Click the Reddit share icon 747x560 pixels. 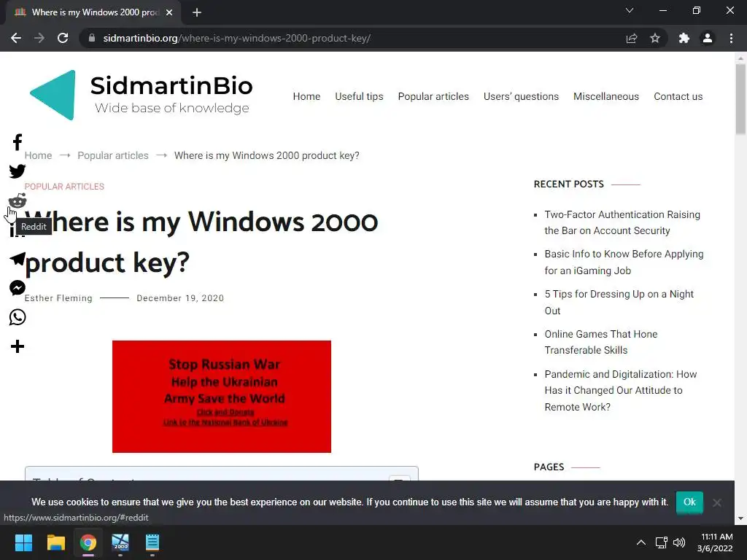point(18,201)
